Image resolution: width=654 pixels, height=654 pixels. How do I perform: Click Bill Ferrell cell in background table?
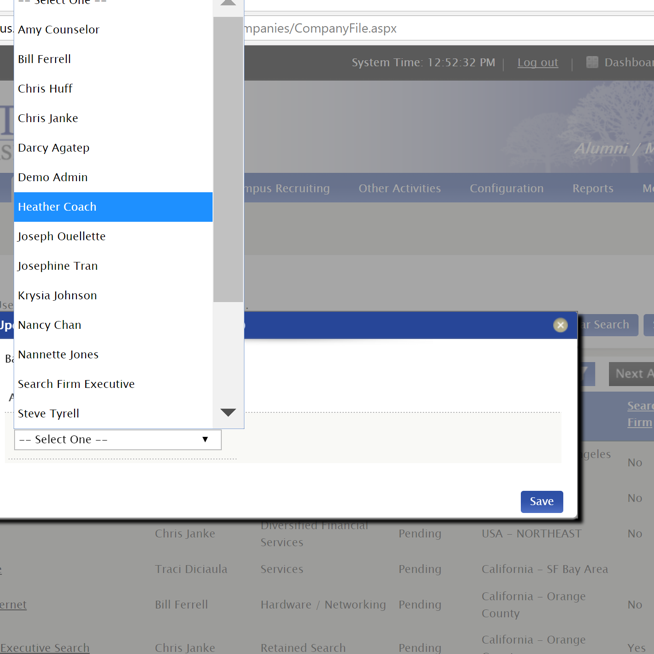point(181,605)
